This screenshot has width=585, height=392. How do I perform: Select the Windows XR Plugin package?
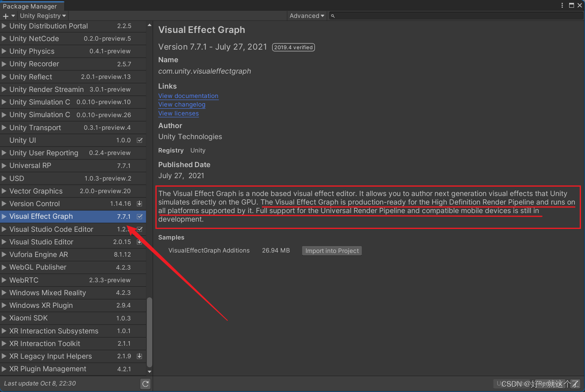(73, 305)
